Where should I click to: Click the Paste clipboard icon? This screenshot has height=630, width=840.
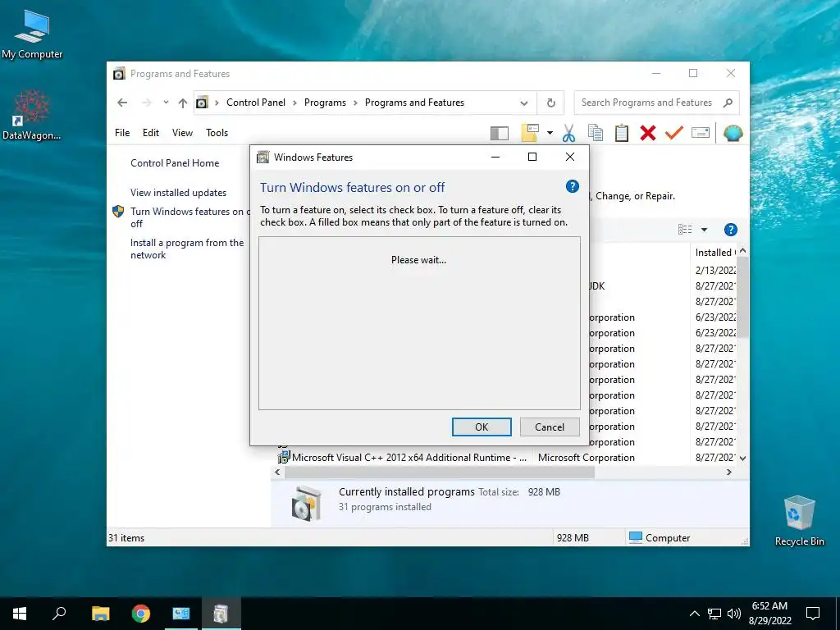click(622, 133)
